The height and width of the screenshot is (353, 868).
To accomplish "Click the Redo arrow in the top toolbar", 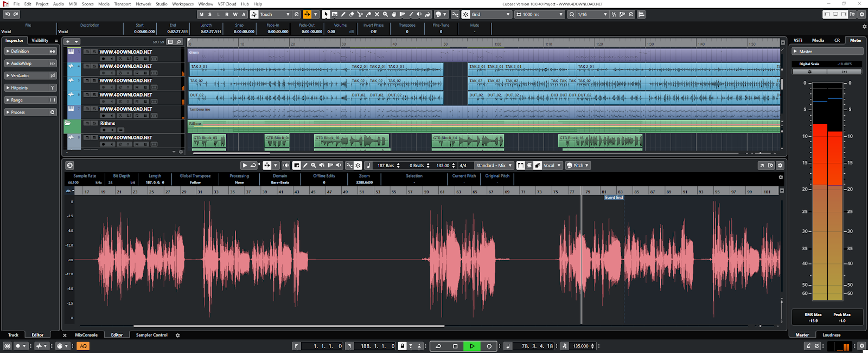I will [x=16, y=14].
